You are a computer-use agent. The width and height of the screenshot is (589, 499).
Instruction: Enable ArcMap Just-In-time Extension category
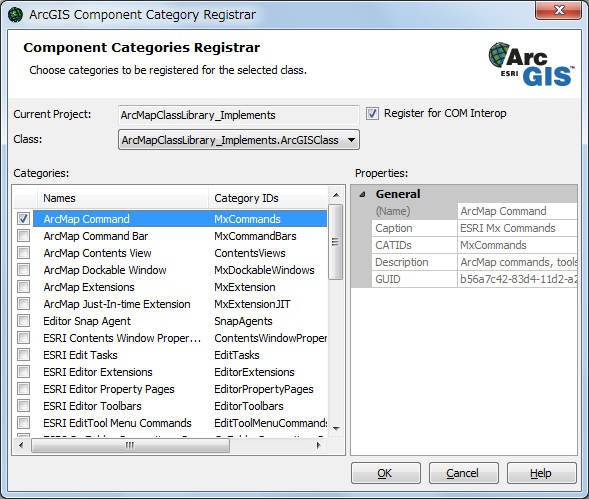[x=23, y=304]
